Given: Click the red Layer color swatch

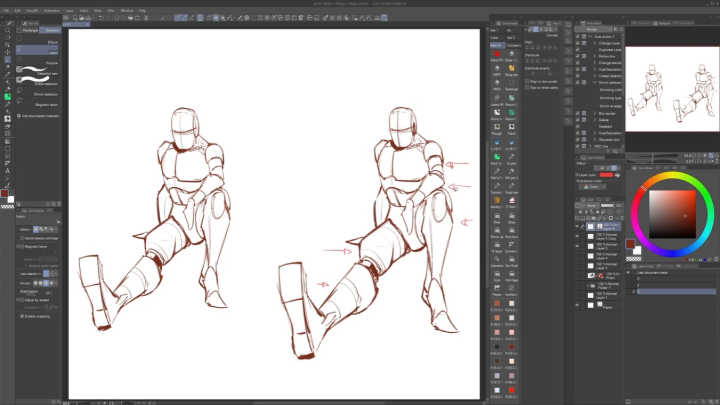Looking at the screenshot, I should (607, 175).
